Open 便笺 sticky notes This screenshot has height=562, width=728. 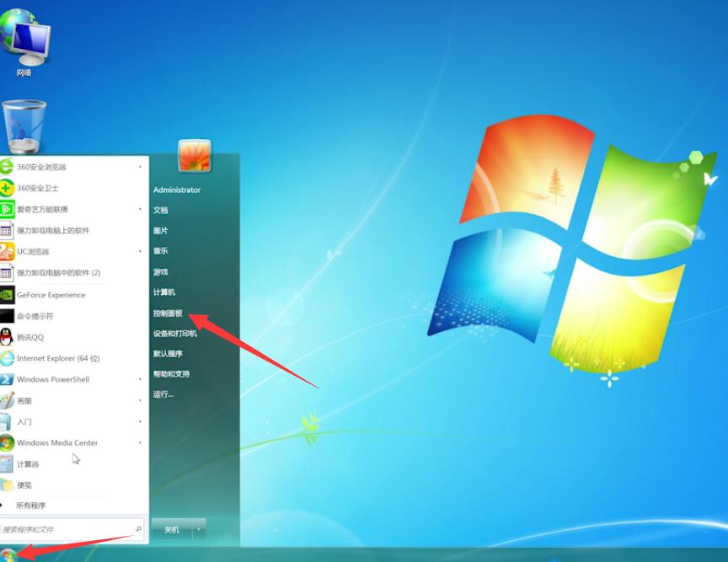point(73,484)
